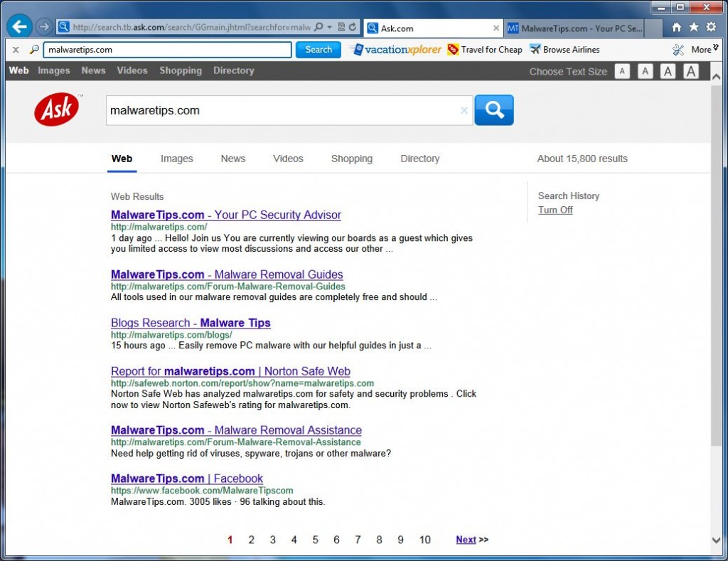
Task: Select News in the dark navigation bar
Action: 93,70
